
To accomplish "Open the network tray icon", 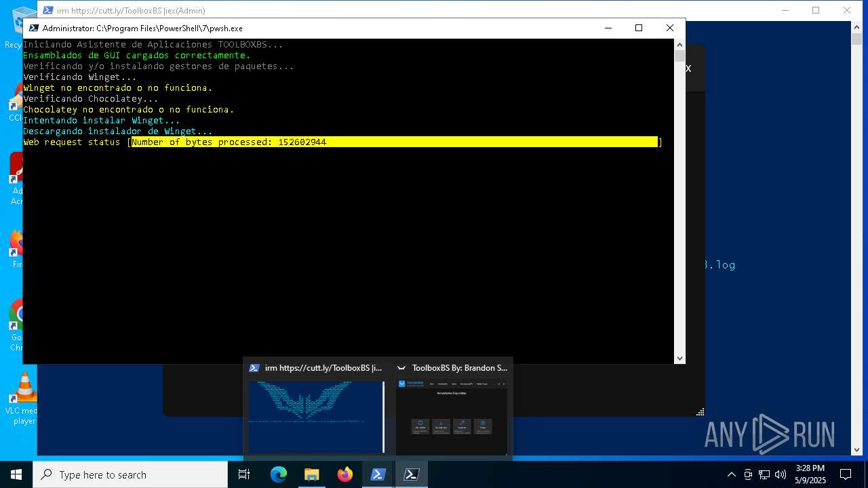I will pos(764,474).
